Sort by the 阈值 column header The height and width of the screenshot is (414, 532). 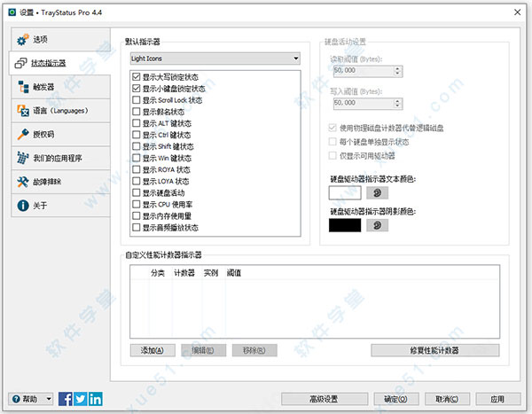click(x=234, y=273)
